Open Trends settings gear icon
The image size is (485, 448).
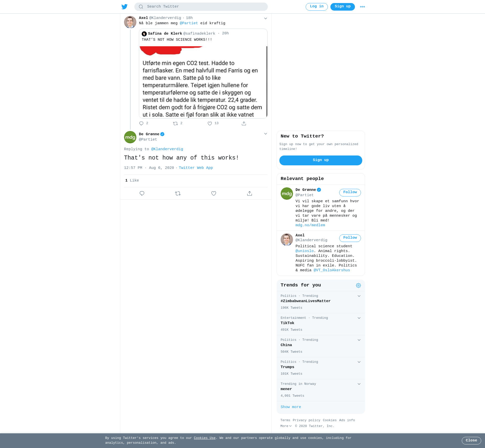coord(358,285)
